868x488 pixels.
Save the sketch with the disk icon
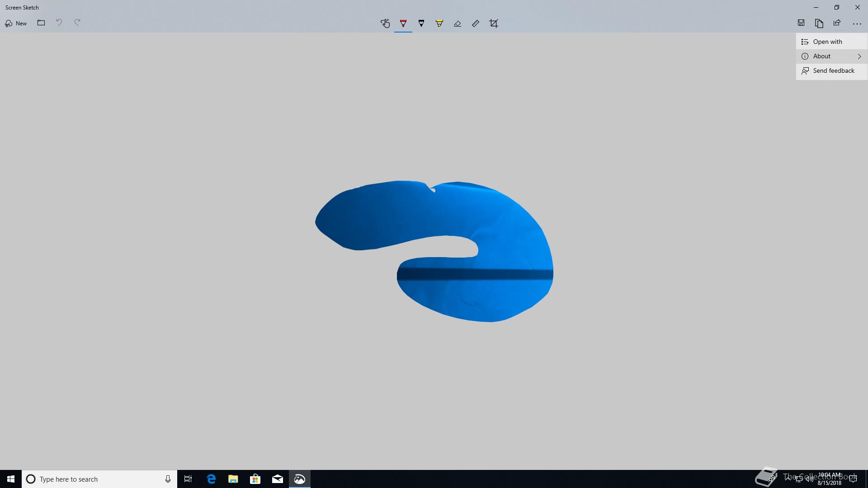(801, 23)
